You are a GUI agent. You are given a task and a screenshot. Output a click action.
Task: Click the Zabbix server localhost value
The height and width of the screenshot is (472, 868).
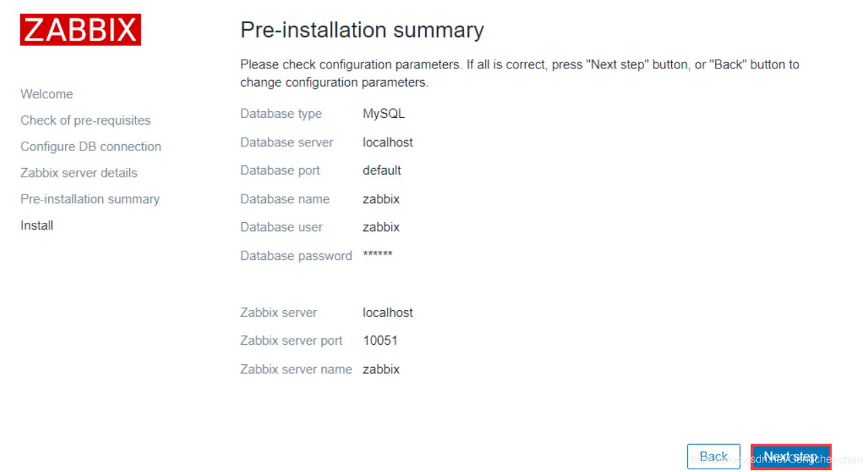[388, 313]
